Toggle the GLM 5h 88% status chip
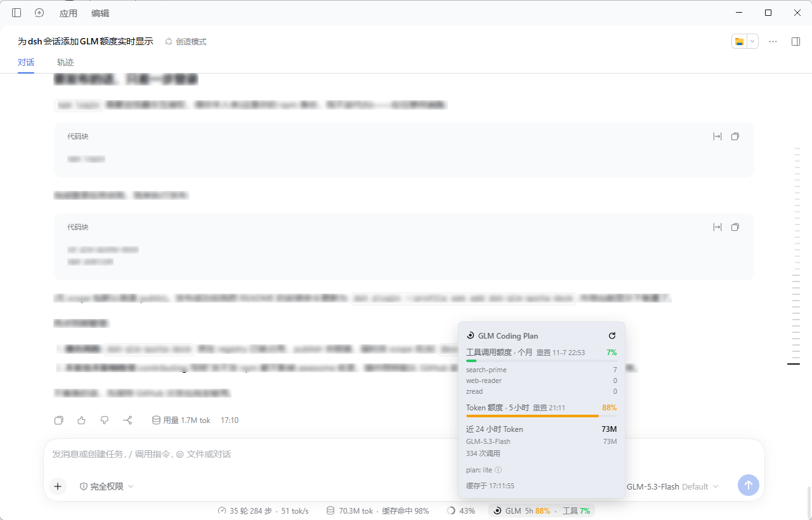This screenshot has height=520, width=812. tap(541, 510)
